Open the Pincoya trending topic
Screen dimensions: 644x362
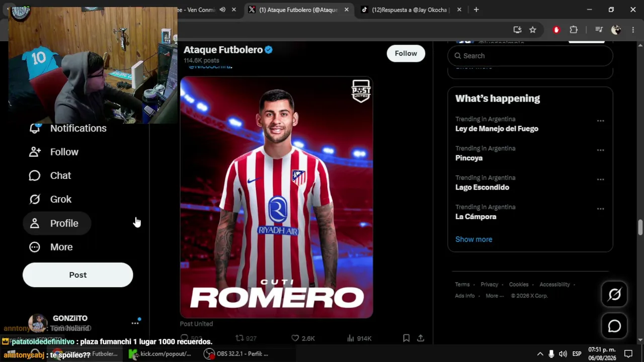click(469, 158)
